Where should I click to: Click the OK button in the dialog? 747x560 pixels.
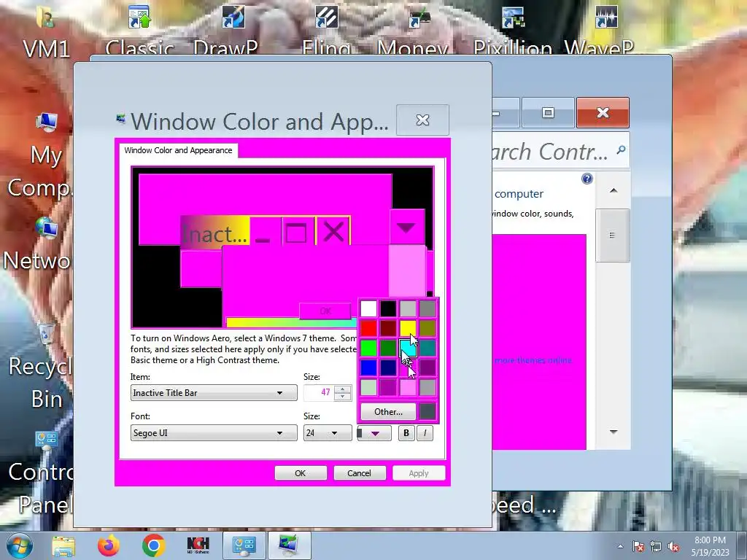pyautogui.click(x=301, y=472)
